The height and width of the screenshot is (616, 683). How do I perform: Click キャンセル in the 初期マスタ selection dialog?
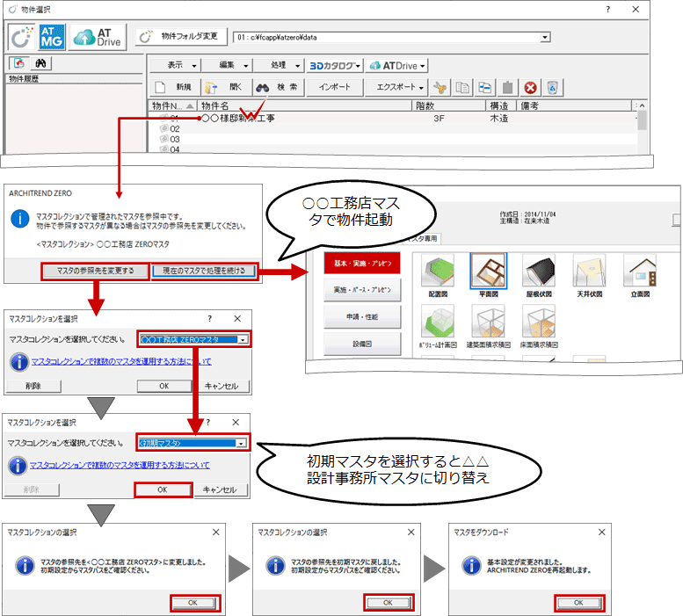coord(220,489)
